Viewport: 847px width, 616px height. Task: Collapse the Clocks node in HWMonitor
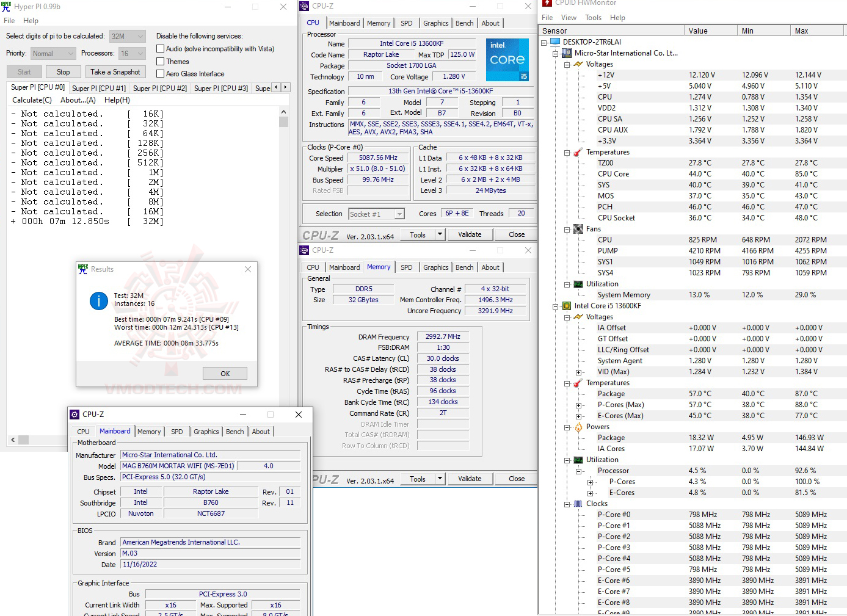[x=567, y=504]
